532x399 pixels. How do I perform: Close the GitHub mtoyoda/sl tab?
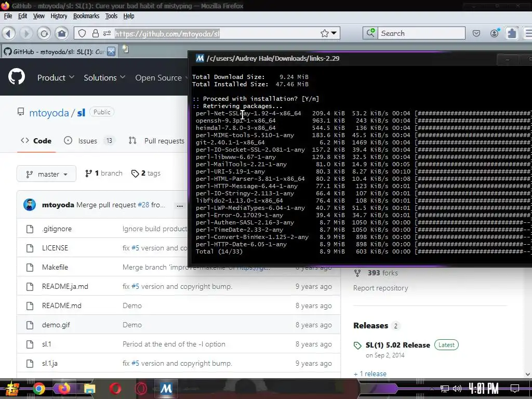111,51
